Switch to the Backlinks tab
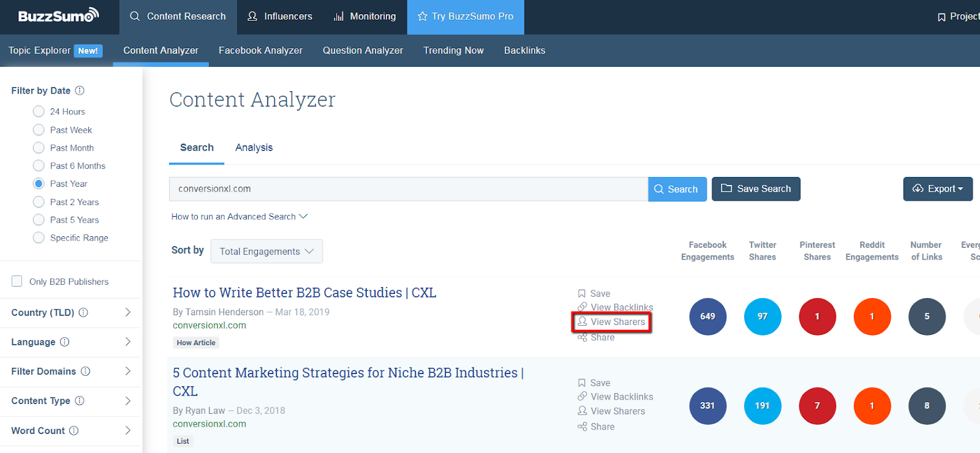980x453 pixels. tap(524, 50)
